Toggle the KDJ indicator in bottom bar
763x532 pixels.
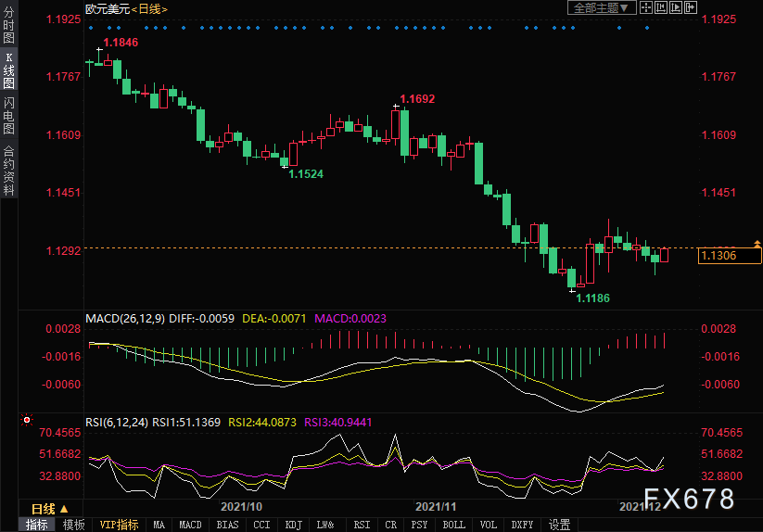tap(293, 525)
